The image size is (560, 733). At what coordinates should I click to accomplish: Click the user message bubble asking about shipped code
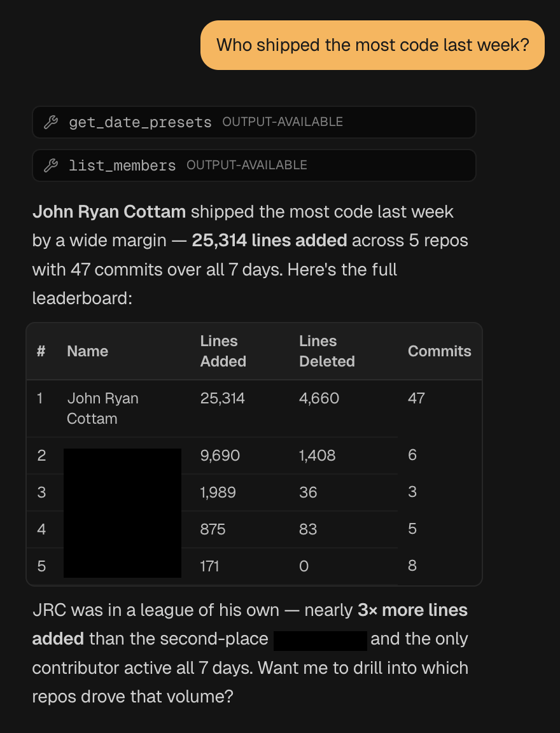coord(372,45)
